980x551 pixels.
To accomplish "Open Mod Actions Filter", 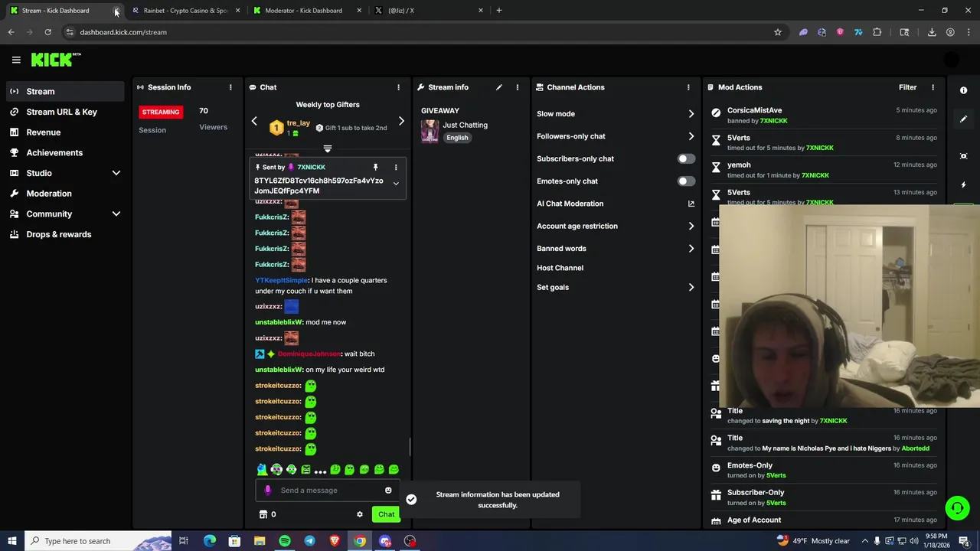I will (907, 87).
